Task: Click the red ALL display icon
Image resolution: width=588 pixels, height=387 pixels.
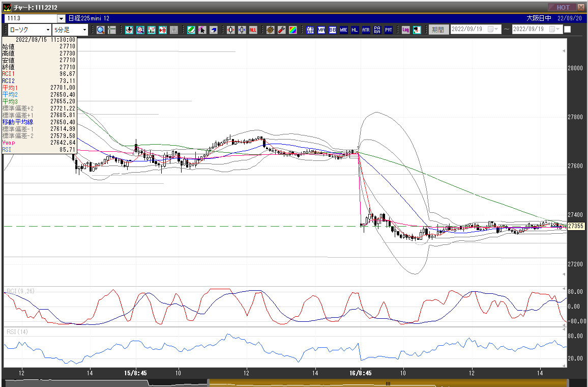Action: pyautogui.click(x=253, y=30)
